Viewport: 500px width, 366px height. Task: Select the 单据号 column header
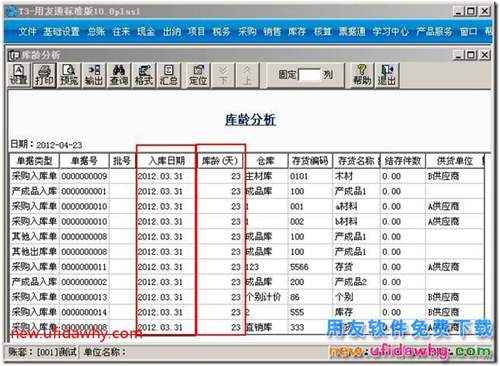[x=84, y=161]
